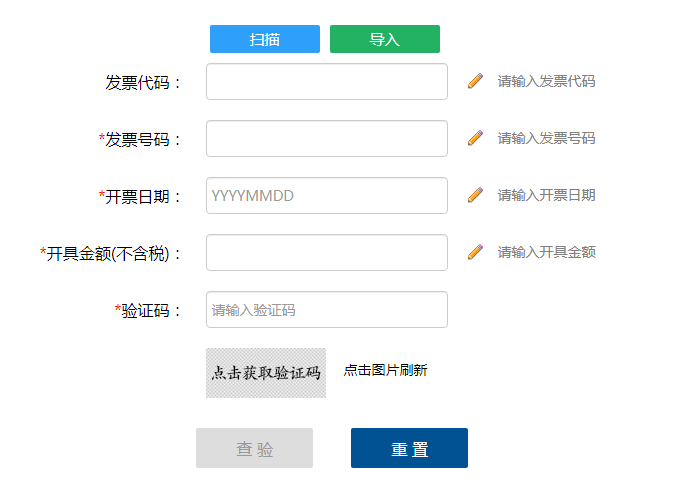Click the 请输入发票代码 hint text
Screen dimensions: 688x492
[x=546, y=81]
